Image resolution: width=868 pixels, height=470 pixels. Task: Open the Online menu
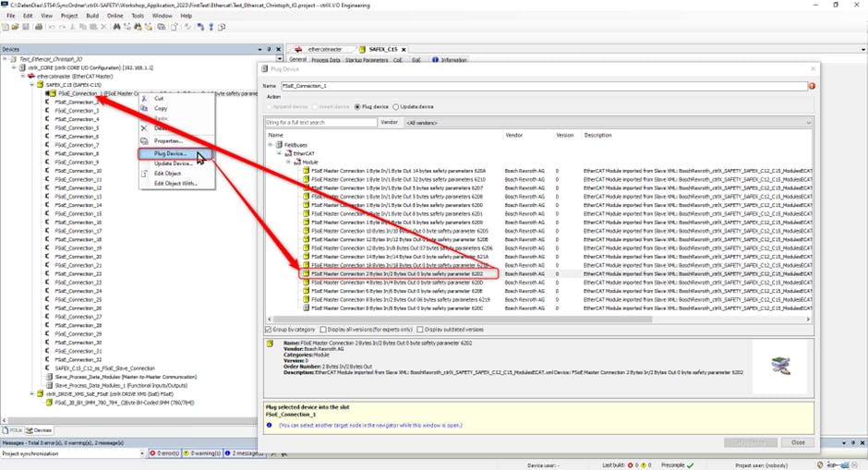pos(115,16)
